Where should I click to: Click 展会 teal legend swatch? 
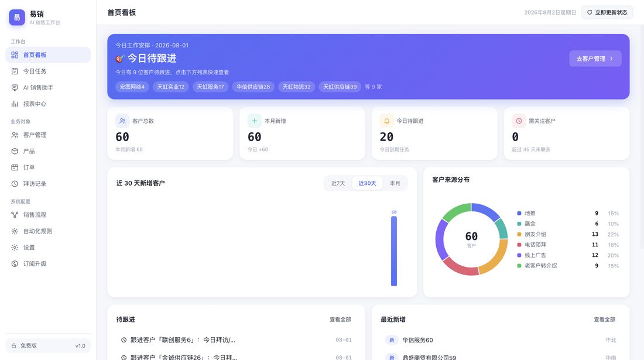(519, 224)
